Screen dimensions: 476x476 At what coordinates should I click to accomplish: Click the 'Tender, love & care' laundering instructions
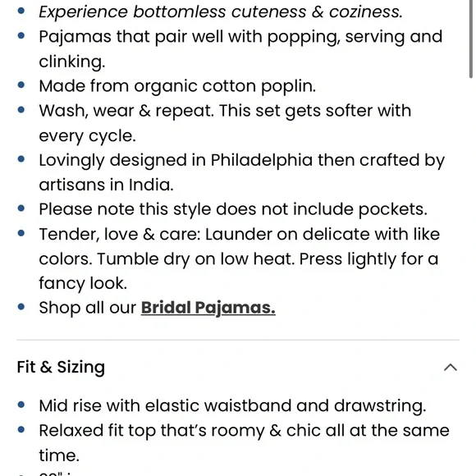click(239, 259)
